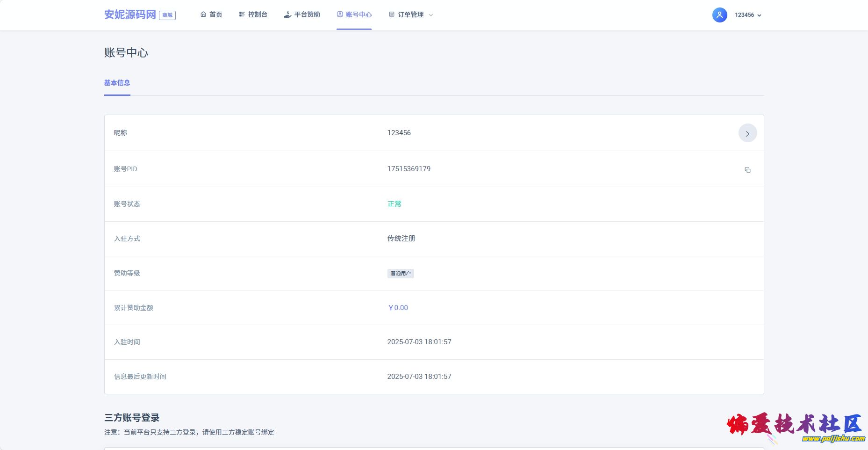Go to 控制台 in the navigation bar

(258, 15)
